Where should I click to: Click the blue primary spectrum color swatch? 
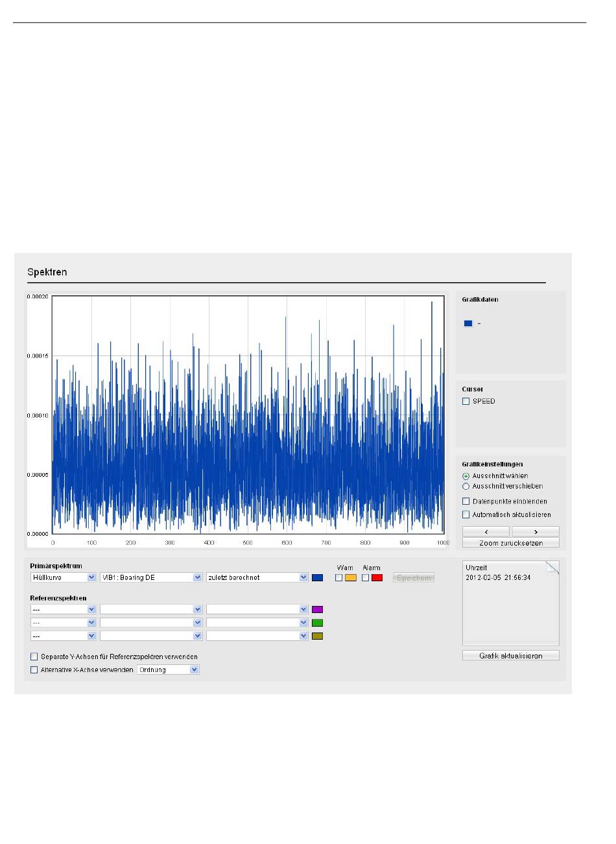[317, 577]
